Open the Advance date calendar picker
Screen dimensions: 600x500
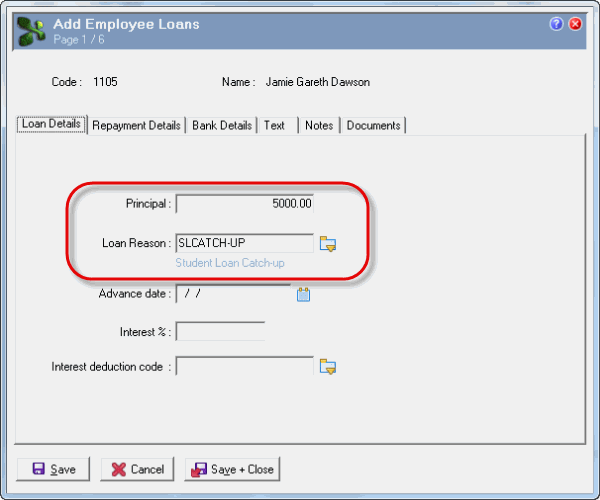(303, 295)
